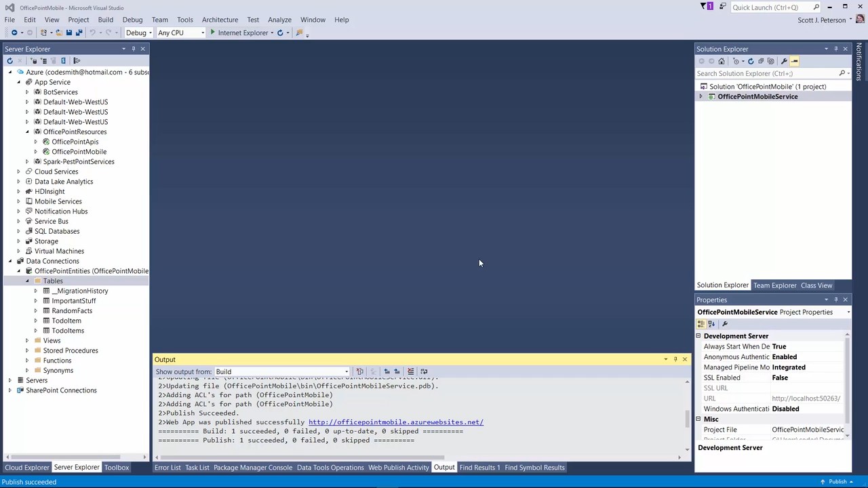Screen dimensions: 868x488
Task: Expand the SQL Databases node
Action: (19, 231)
